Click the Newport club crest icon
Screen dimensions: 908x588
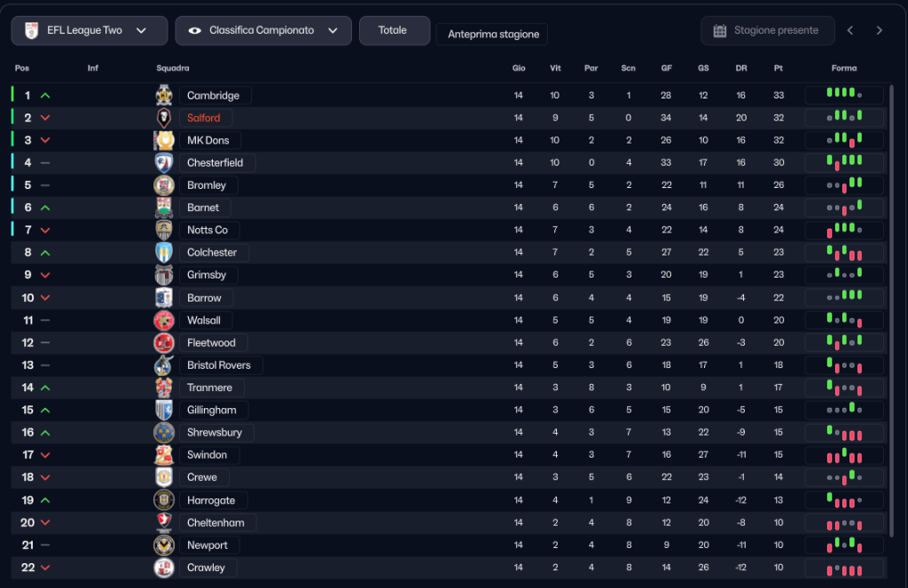click(164, 545)
